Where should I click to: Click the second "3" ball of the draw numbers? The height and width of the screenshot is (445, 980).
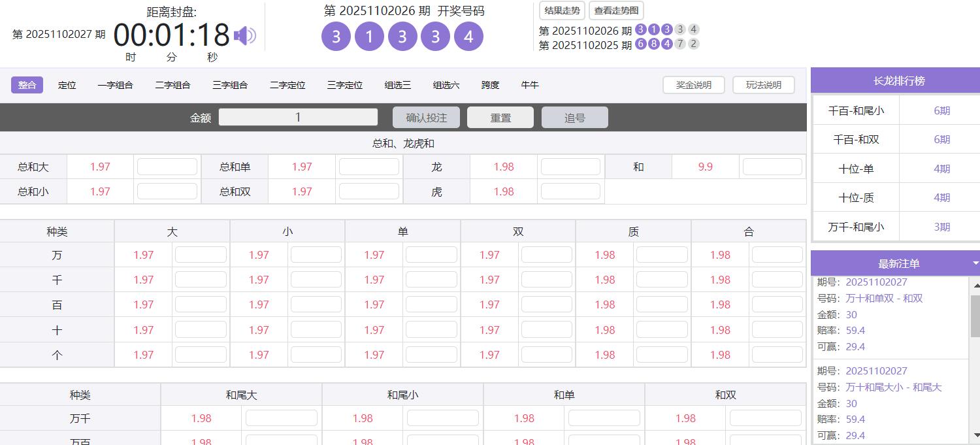[x=402, y=36]
